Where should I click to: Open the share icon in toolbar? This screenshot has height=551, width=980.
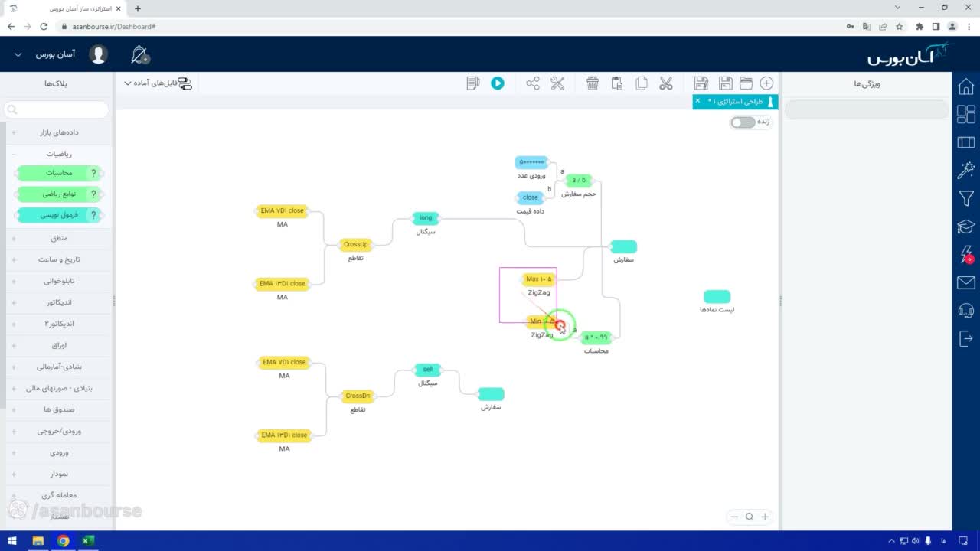tap(533, 83)
